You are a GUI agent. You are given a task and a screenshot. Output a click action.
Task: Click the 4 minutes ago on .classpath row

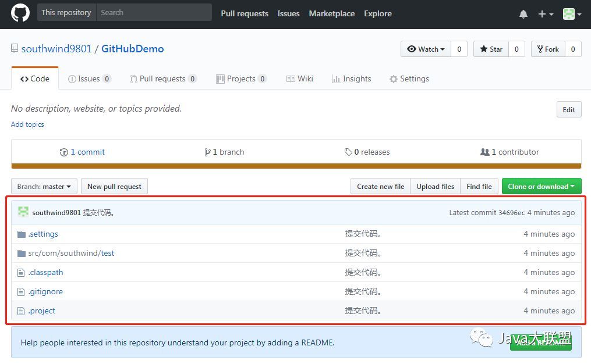pos(549,273)
